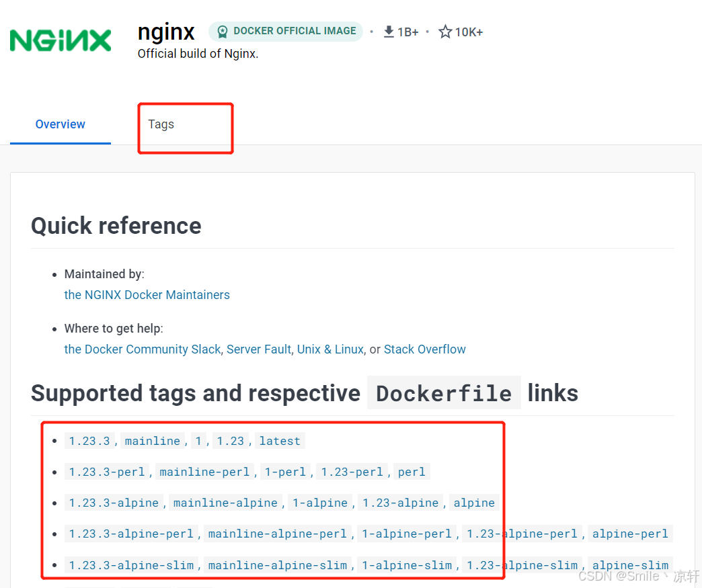Click the Official build of Nginx description
Viewport: 702px width, 588px height.
pyautogui.click(x=198, y=54)
